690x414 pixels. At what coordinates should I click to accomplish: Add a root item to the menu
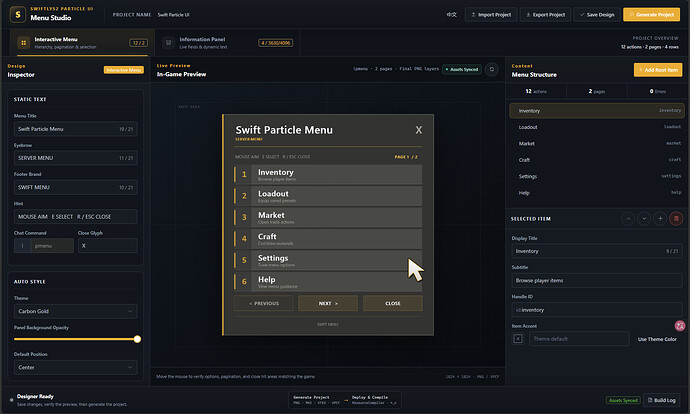[658, 70]
